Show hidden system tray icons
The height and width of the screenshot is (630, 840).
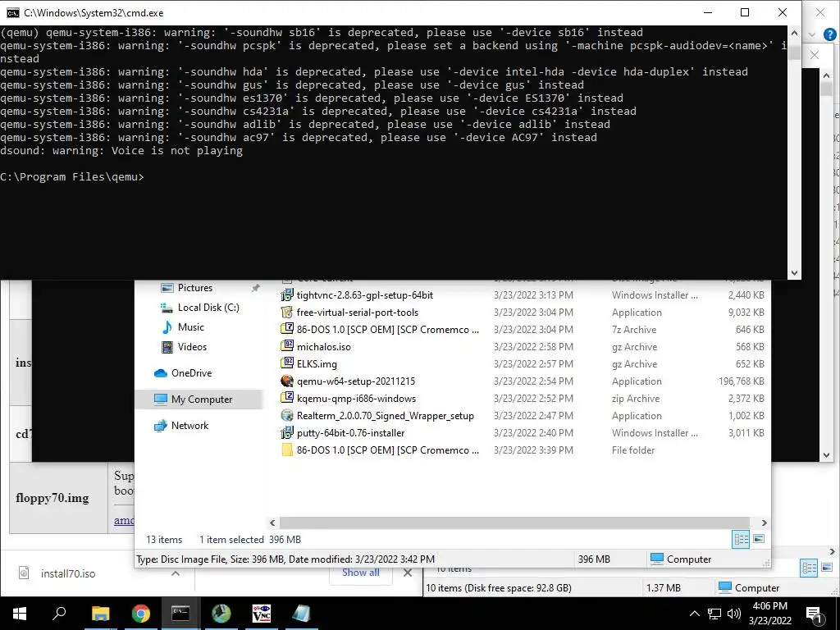click(x=694, y=614)
